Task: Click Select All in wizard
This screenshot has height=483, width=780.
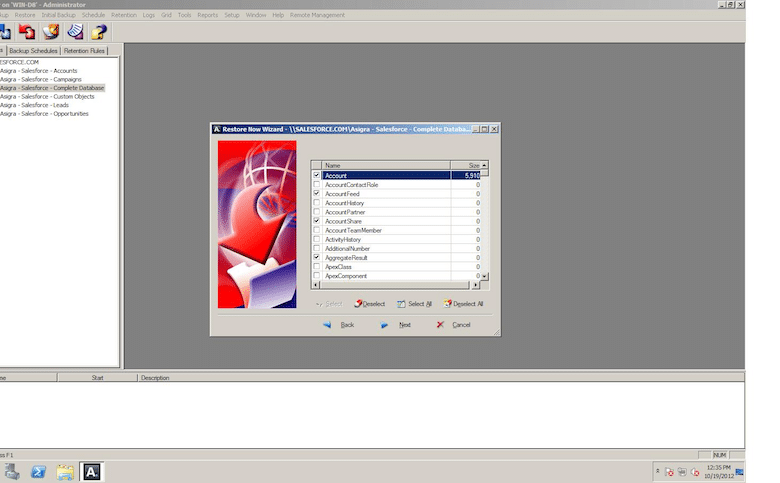Action: click(x=414, y=304)
